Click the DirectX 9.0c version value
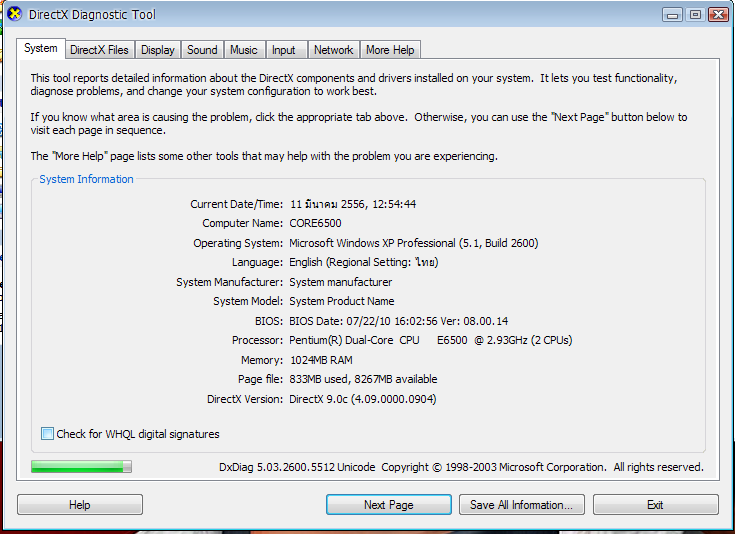Image resolution: width=735 pixels, height=534 pixels. [x=363, y=399]
